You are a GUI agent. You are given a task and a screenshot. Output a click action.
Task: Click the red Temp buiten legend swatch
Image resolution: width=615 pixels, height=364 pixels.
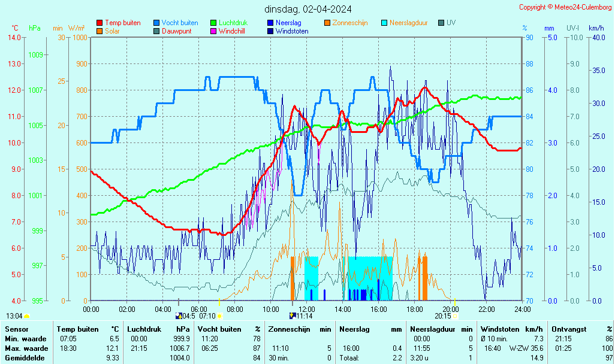(x=100, y=23)
